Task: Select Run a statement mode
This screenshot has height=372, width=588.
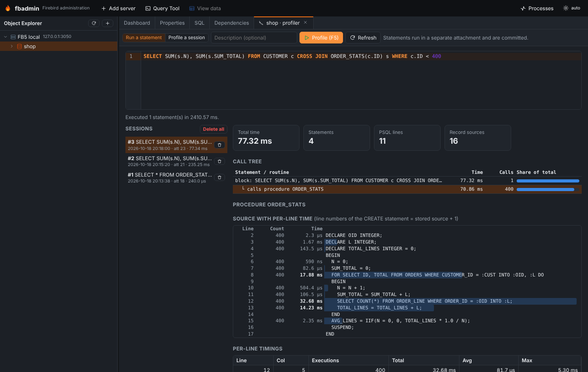Action: (143, 38)
